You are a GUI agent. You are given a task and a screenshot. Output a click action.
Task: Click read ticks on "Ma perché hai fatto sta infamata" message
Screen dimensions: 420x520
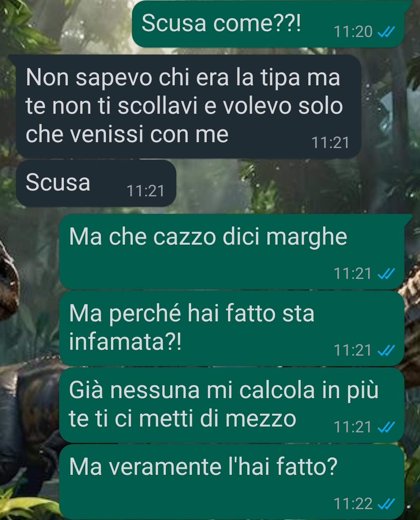387,351
